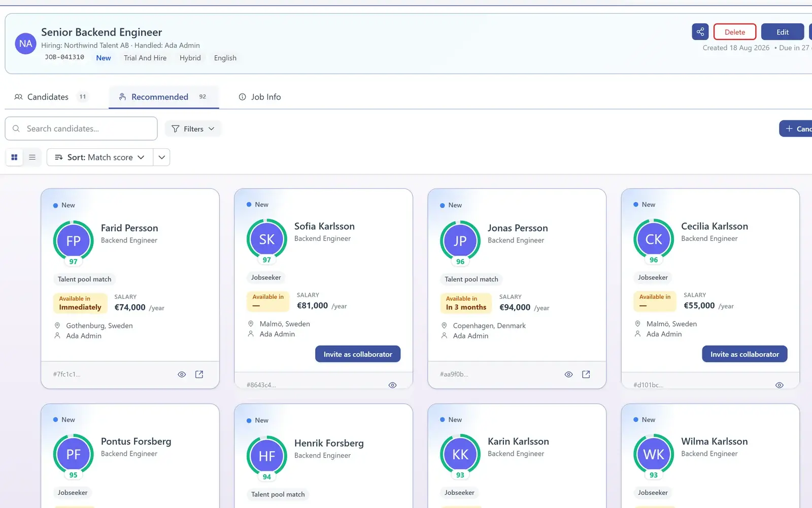Preview Cecilia Karlsson with eye icon
The height and width of the screenshot is (508, 812).
tap(779, 385)
